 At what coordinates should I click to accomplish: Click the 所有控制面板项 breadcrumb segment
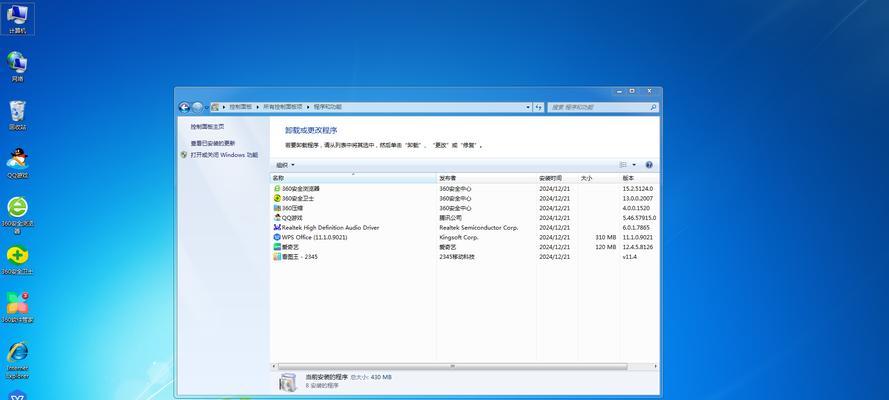pos(282,107)
